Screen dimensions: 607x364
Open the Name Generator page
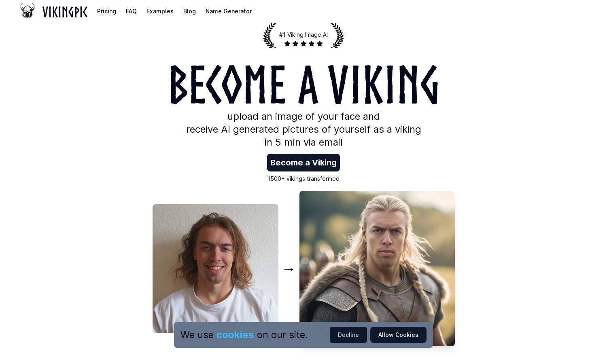[229, 11]
